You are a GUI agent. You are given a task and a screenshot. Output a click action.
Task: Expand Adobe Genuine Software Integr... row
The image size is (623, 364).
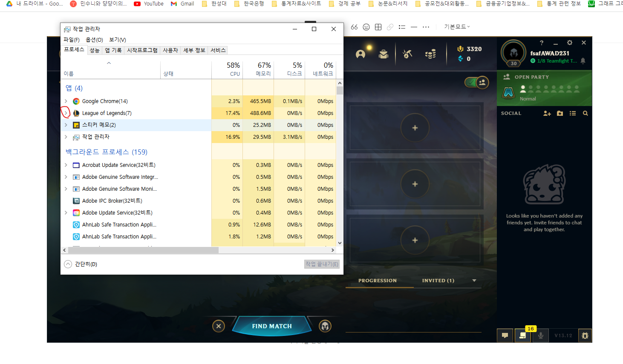pos(66,177)
